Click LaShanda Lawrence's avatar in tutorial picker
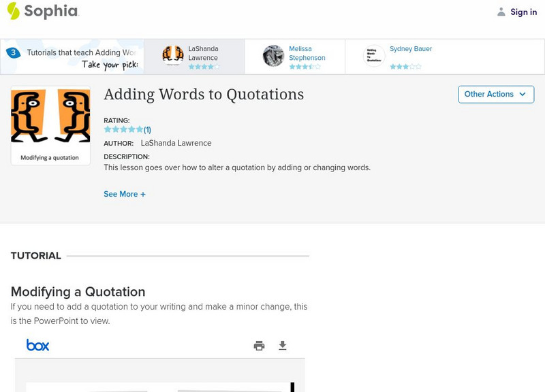Viewport: 545px width, 392px height. [x=173, y=56]
